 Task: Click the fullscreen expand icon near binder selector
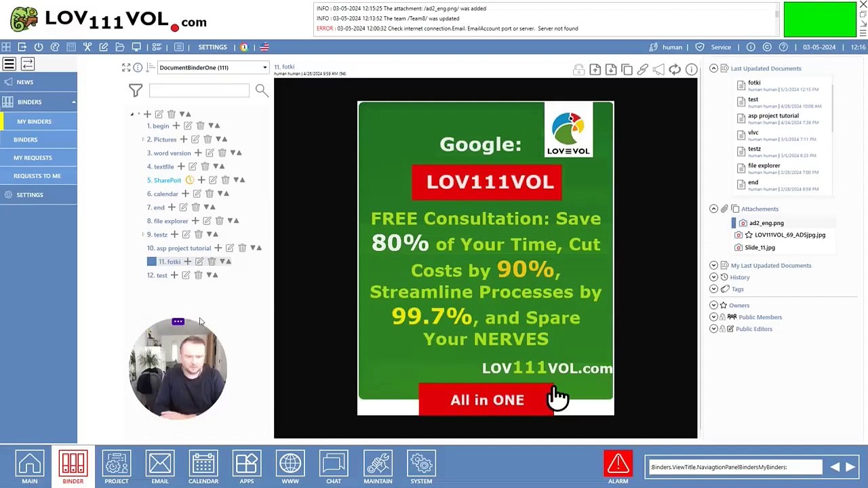pos(126,67)
